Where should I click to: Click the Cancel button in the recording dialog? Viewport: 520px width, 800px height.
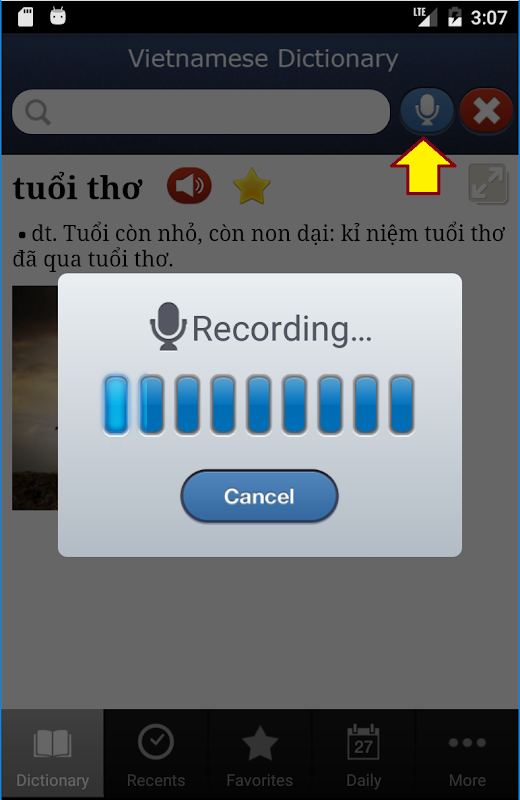[x=259, y=496]
